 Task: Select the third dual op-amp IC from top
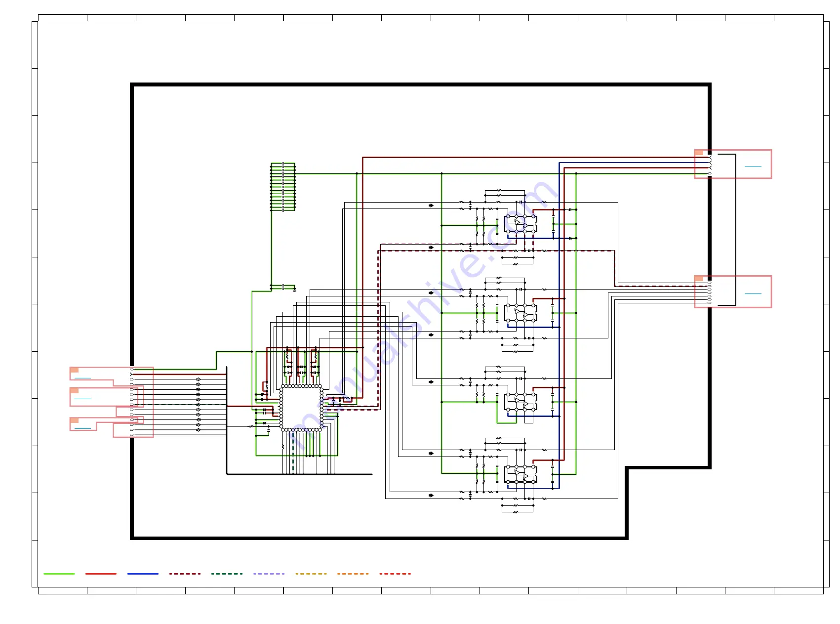pos(520,402)
